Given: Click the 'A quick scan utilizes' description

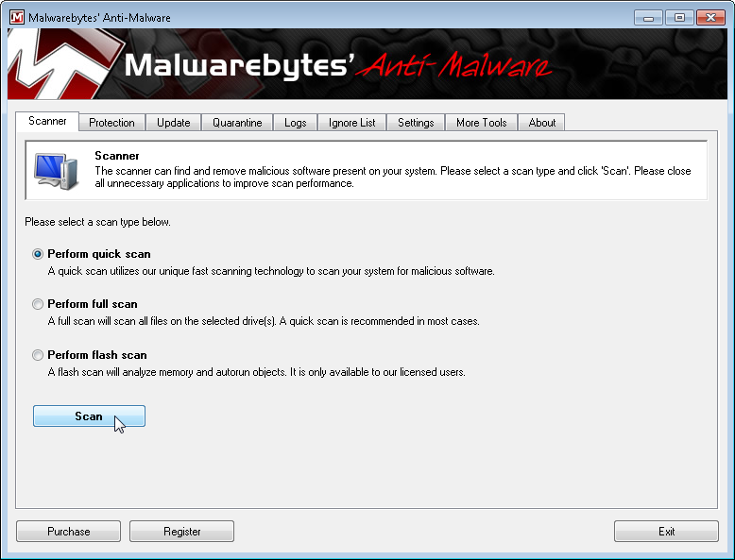Looking at the screenshot, I should pyautogui.click(x=271, y=271).
